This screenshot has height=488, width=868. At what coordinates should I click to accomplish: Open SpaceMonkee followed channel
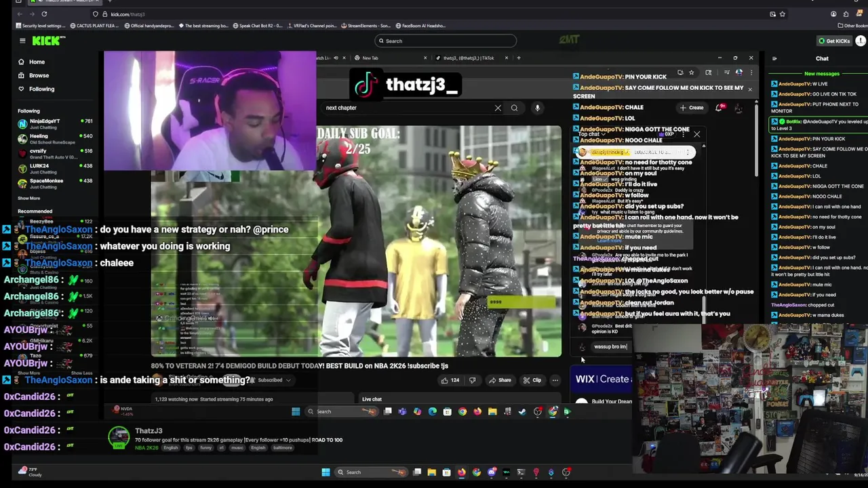tap(55, 183)
